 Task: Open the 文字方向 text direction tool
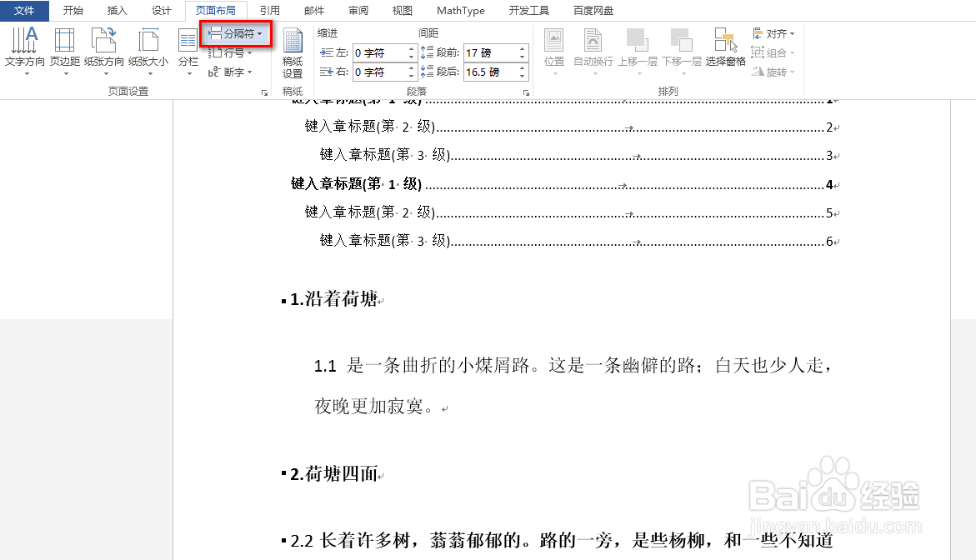pyautogui.click(x=25, y=51)
